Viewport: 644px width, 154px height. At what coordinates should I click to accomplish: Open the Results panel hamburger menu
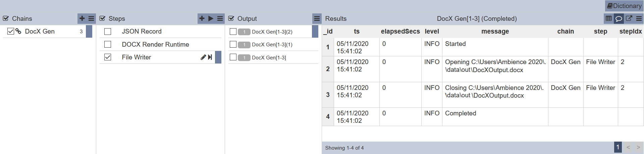pyautogui.click(x=639, y=18)
